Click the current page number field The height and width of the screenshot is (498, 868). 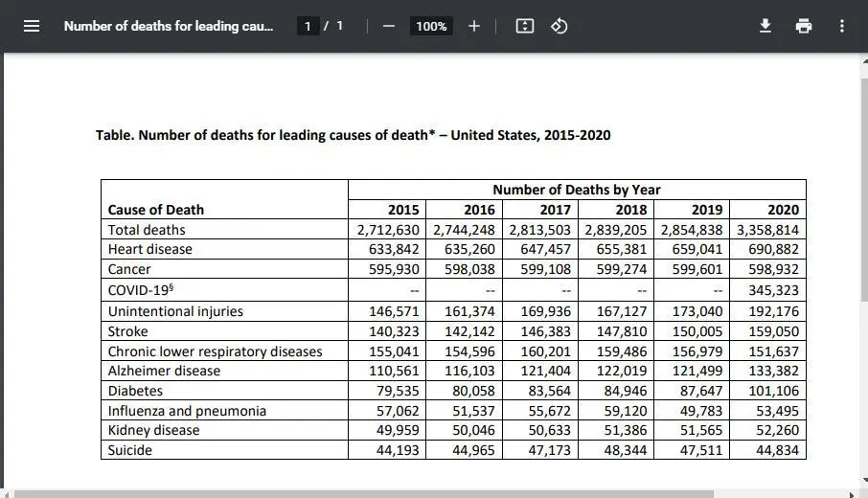point(308,26)
